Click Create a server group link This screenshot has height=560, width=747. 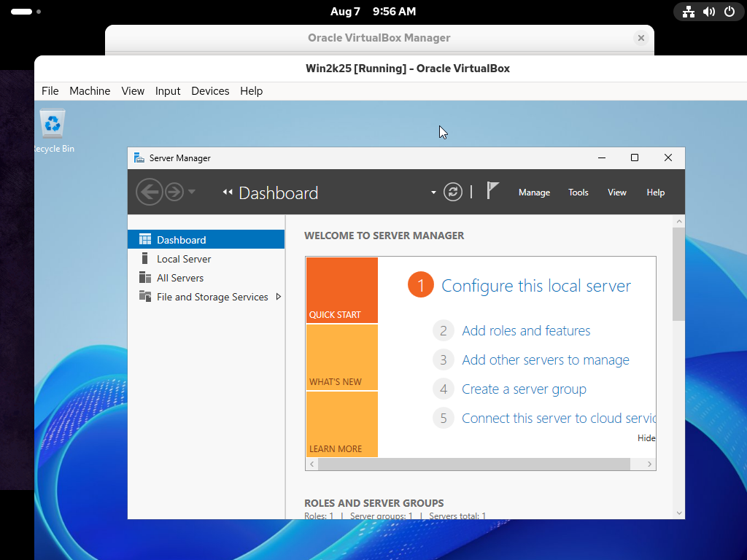coord(524,389)
